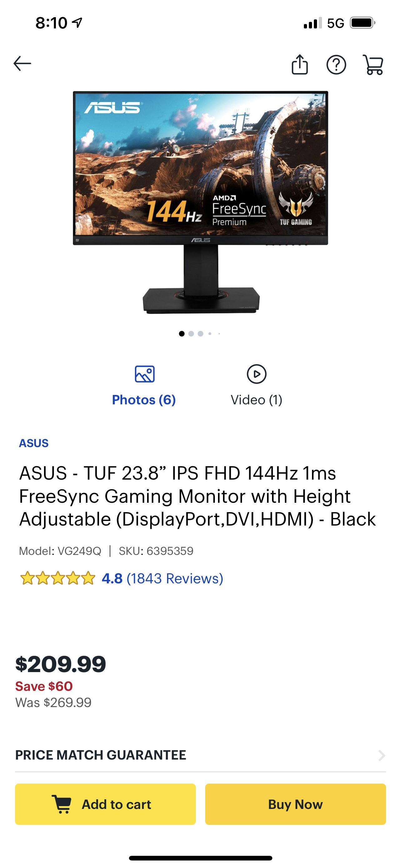This screenshot has height=868, width=401.
Task: Go back with the left arrow
Action: (22, 63)
